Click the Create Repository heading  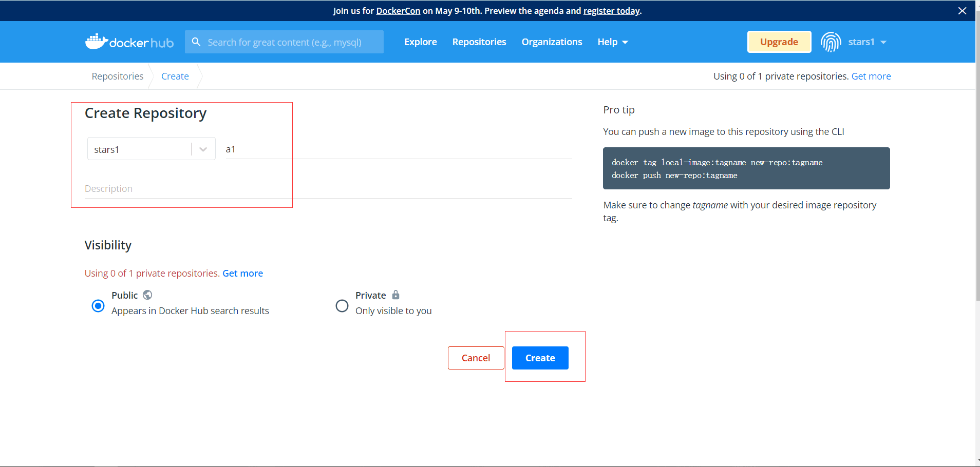tap(146, 113)
